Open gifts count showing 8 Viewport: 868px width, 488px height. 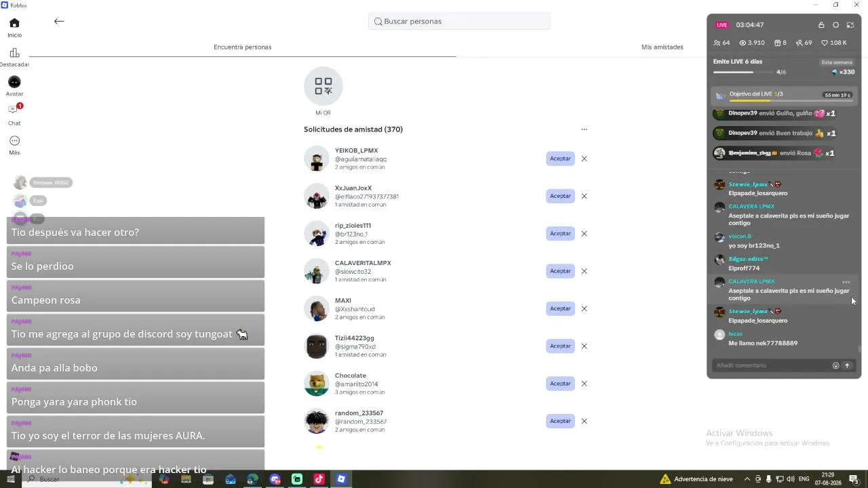point(781,43)
